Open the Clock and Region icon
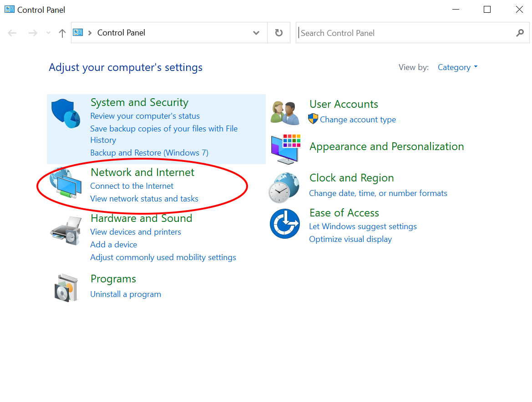 tap(284, 187)
